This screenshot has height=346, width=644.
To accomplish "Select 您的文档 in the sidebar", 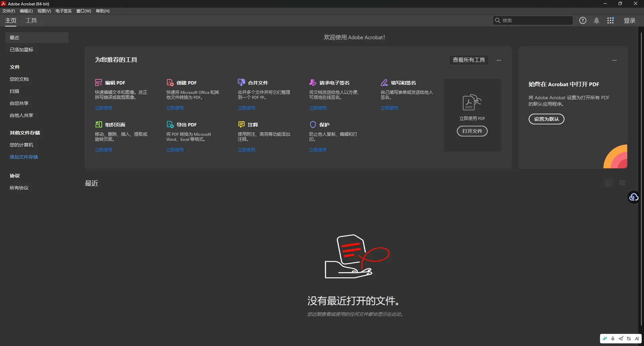I will click(19, 79).
